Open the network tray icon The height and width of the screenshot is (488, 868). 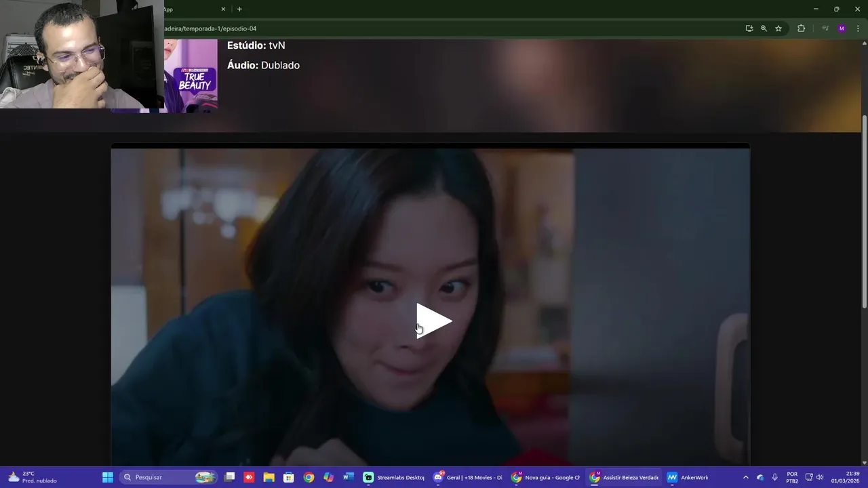pos(809,477)
